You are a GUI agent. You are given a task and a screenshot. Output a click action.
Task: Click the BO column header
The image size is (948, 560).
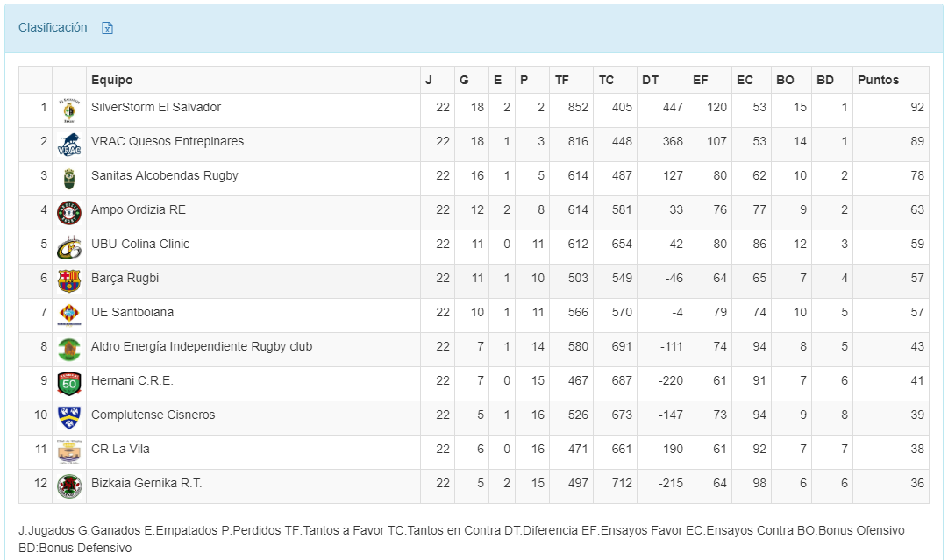[x=785, y=80]
